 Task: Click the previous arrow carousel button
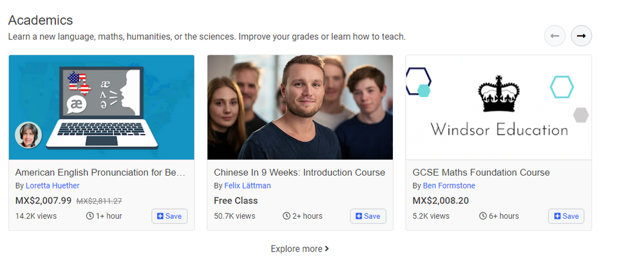[x=554, y=36]
